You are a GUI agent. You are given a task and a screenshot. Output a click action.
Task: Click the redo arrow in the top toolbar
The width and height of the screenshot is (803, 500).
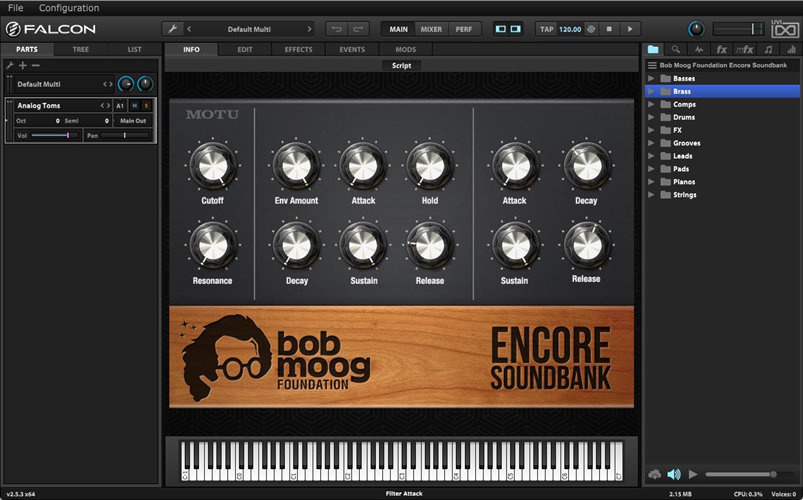(358, 29)
